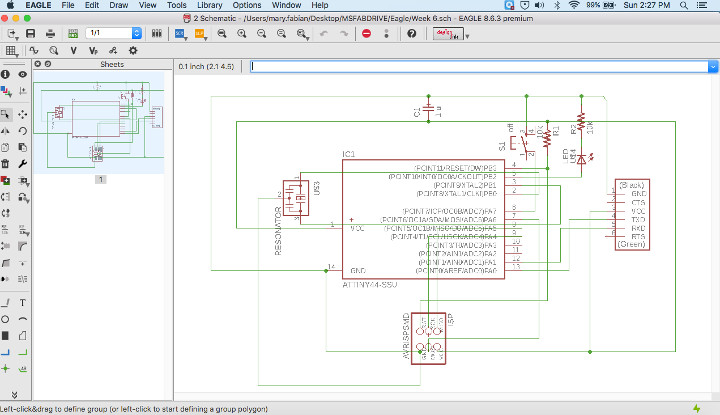The height and width of the screenshot is (415, 720).
Task: Click the green lightning status bar icon
Action: [x=697, y=408]
